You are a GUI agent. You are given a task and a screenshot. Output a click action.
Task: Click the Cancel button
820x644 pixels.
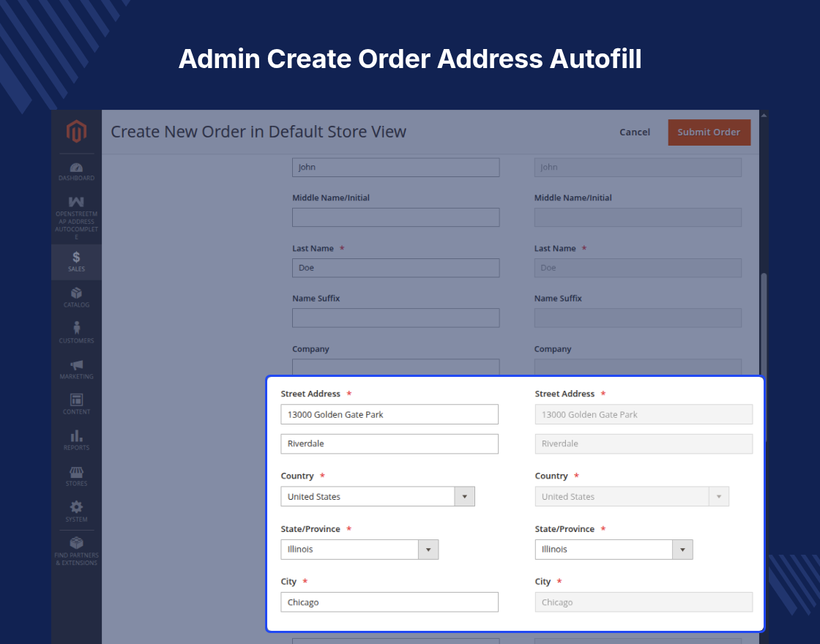click(x=634, y=132)
